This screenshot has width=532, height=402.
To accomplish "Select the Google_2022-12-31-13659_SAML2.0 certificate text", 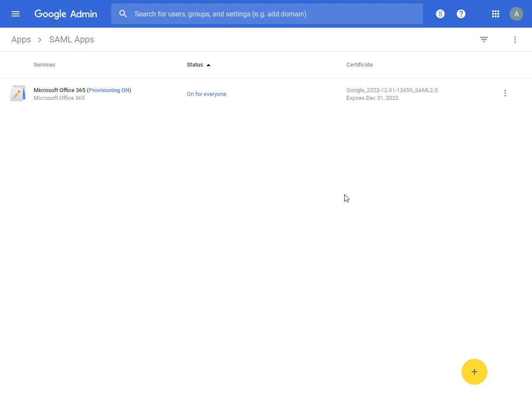I will pos(392,90).
